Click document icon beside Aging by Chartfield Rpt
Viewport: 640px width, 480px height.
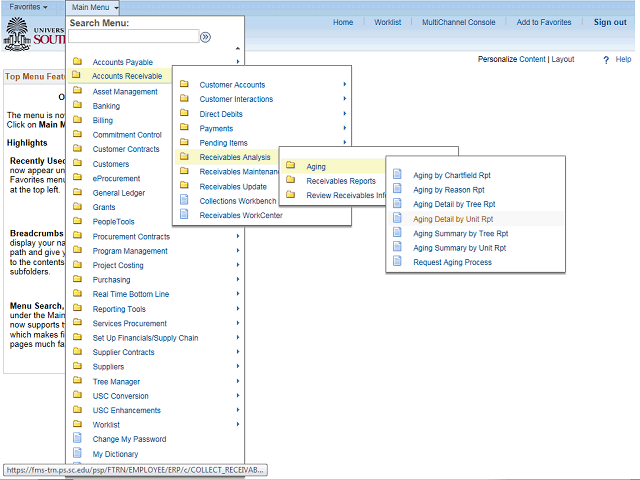(x=397, y=175)
